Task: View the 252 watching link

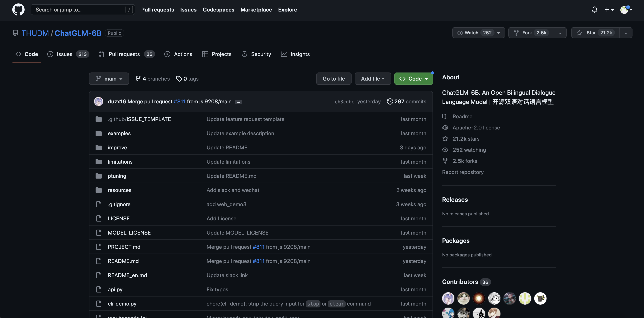Action: click(464, 150)
